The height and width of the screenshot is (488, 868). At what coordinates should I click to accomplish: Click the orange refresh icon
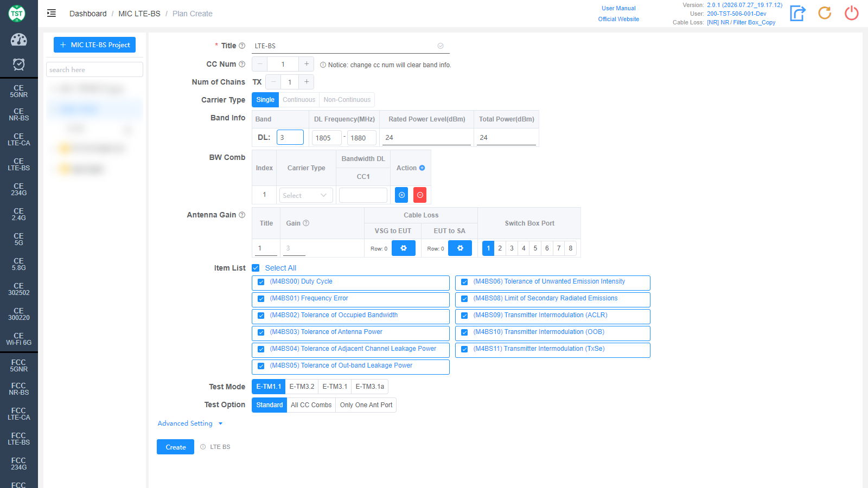pos(825,13)
